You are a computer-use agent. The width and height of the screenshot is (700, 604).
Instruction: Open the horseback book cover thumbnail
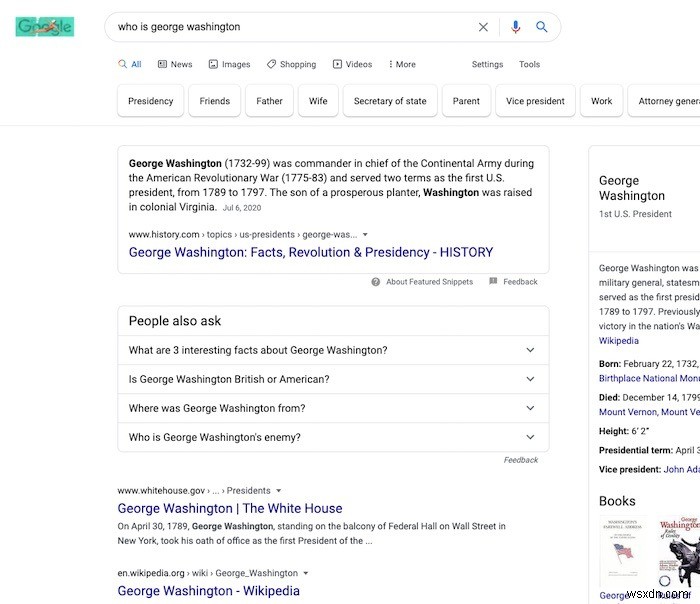pos(679,551)
